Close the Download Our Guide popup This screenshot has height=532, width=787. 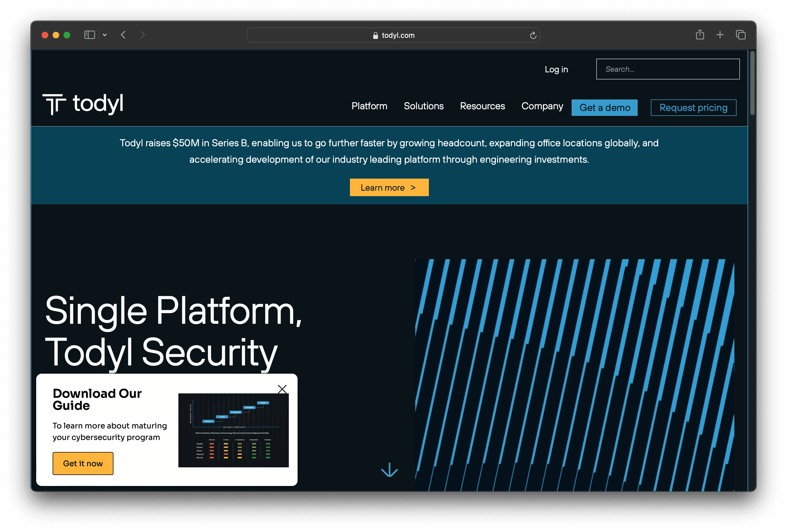[x=282, y=389]
